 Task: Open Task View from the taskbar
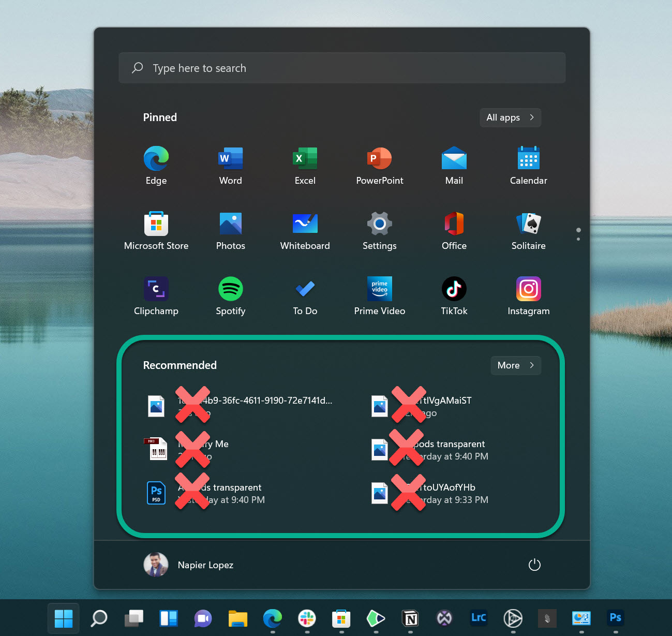(x=134, y=618)
